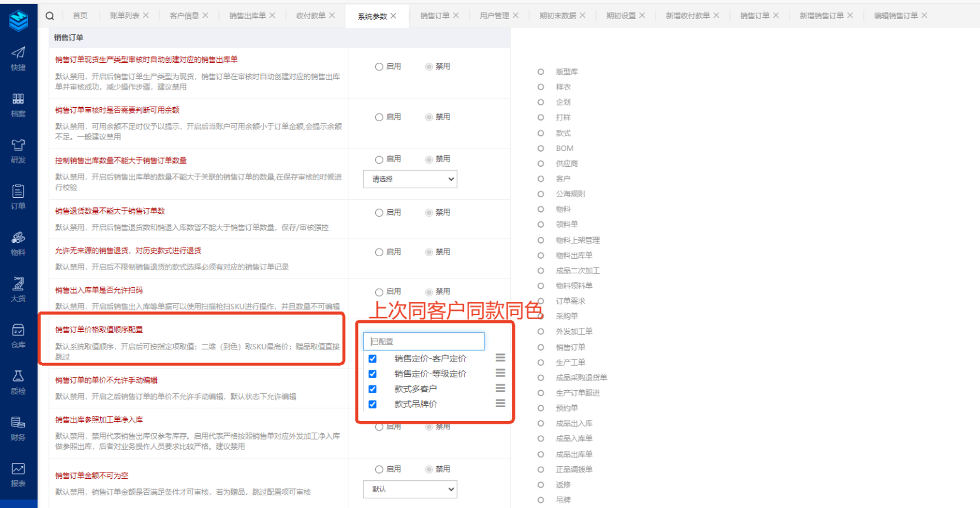Image resolution: width=980 pixels, height=508 pixels.
Task: Select the BOM radio option
Action: [541, 148]
